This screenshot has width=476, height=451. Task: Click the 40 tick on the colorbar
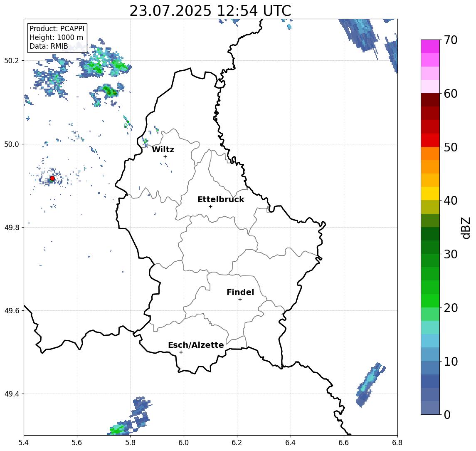(451, 201)
